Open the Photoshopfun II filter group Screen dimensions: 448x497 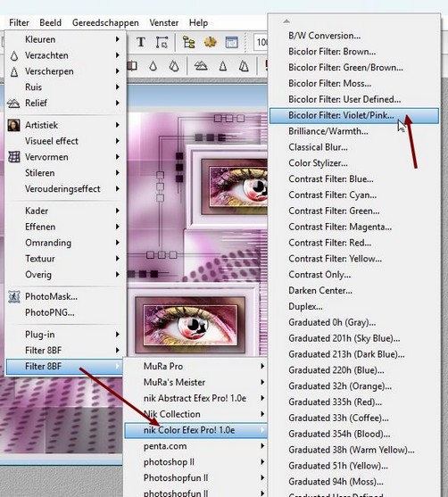pyautogui.click(x=195, y=477)
